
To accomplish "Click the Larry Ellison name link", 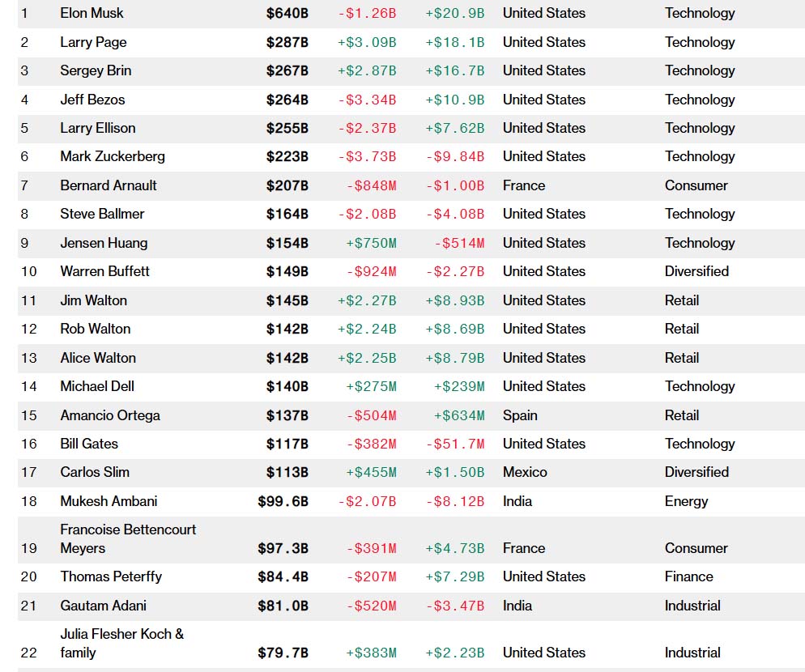I will click(97, 128).
